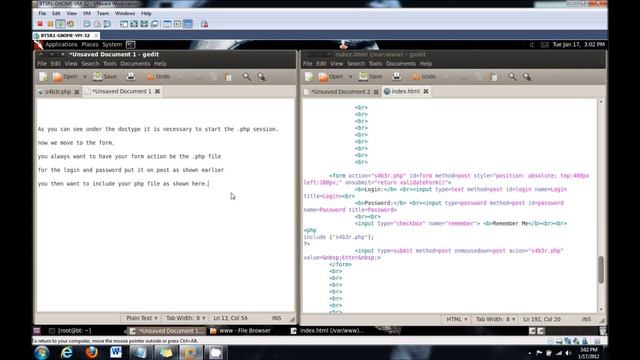Click scrollbar thumb in index.html editor

(601, 269)
